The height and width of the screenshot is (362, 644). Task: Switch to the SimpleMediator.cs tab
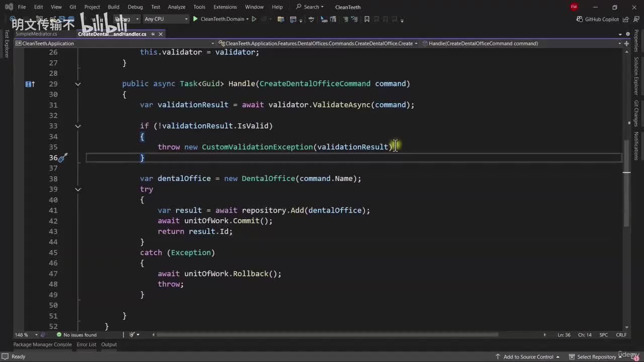(36, 34)
